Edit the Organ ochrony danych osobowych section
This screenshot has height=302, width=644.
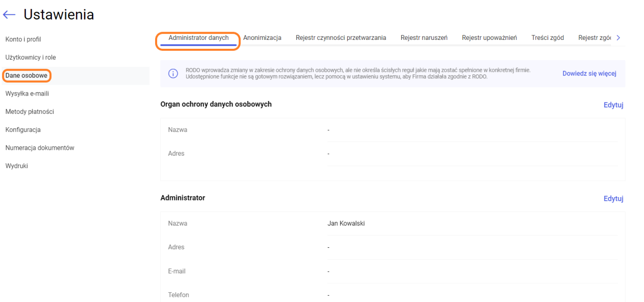coord(613,105)
